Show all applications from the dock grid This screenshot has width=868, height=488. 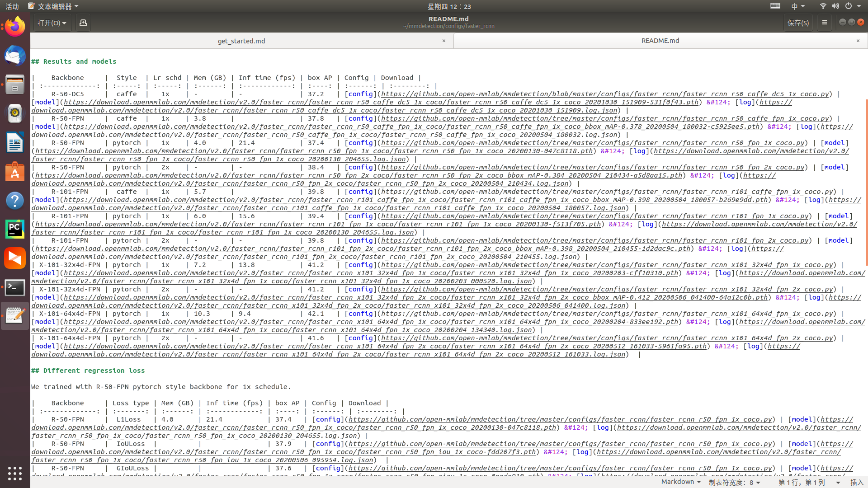click(15, 474)
